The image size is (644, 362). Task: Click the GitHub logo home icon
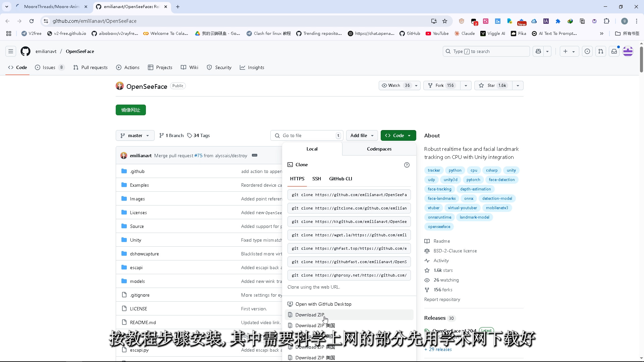[x=25, y=51]
